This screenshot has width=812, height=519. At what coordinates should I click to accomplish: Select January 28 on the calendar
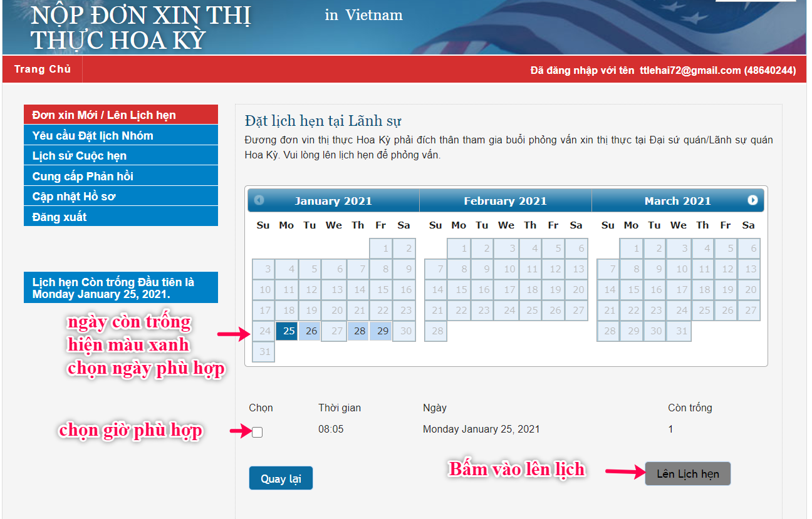click(x=358, y=331)
